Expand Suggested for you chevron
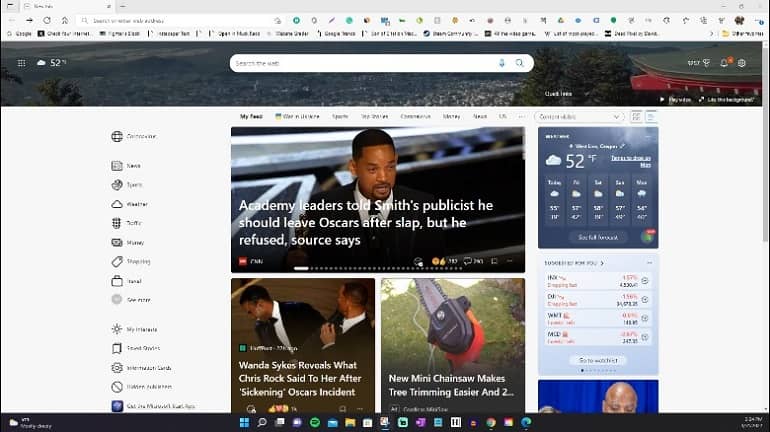 pos(602,263)
